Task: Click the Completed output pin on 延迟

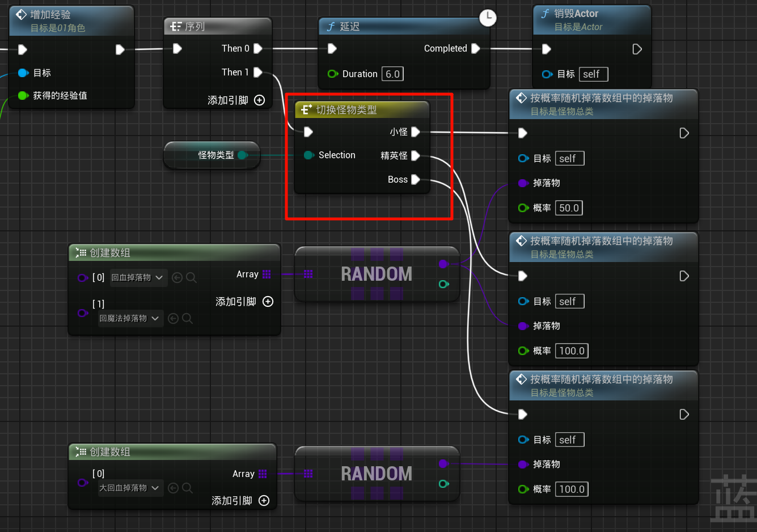Action: tap(476, 49)
